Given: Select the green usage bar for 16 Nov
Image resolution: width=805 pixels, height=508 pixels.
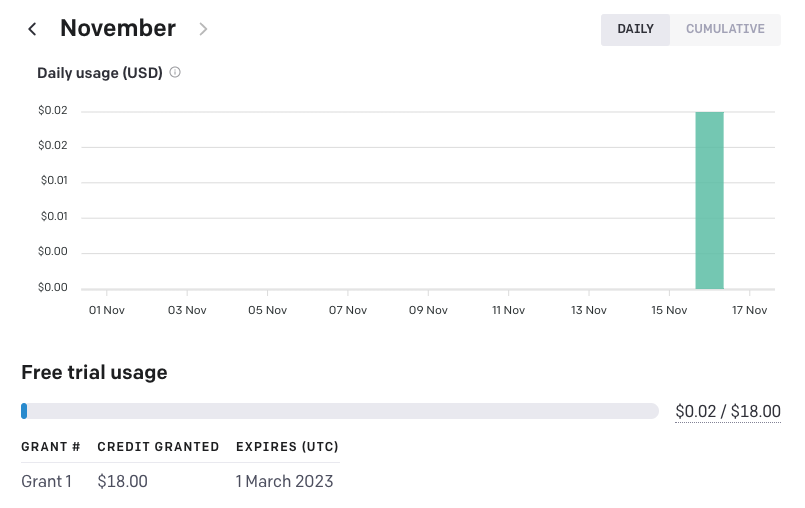Looking at the screenshot, I should pos(710,200).
